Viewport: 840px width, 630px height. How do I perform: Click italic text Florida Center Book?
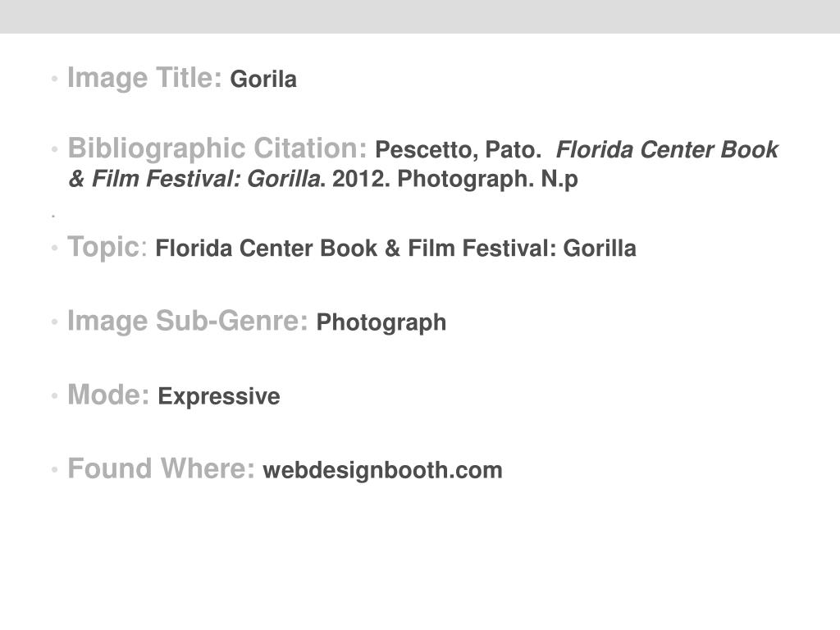pos(667,149)
